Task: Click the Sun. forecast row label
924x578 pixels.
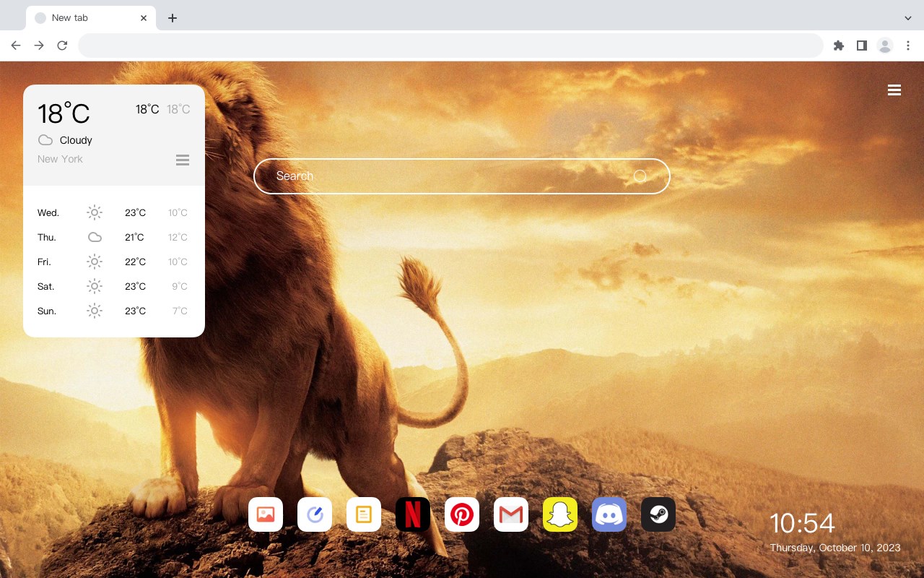Action: 47,311
